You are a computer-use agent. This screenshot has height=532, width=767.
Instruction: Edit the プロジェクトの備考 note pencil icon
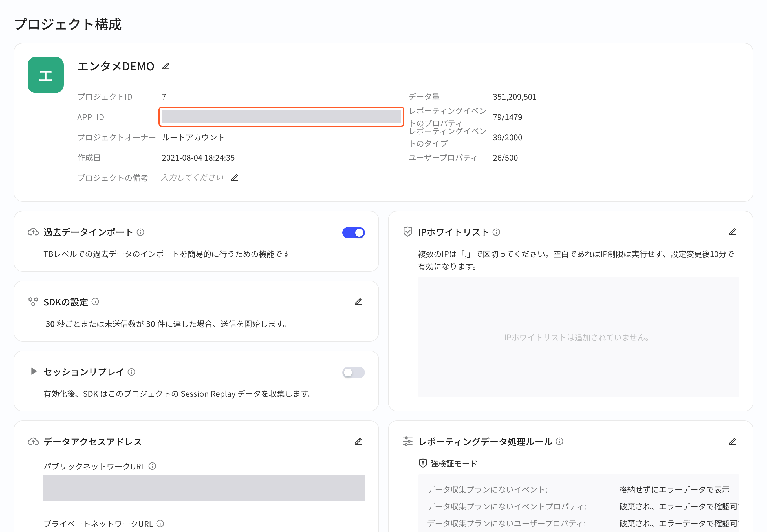pyautogui.click(x=235, y=178)
